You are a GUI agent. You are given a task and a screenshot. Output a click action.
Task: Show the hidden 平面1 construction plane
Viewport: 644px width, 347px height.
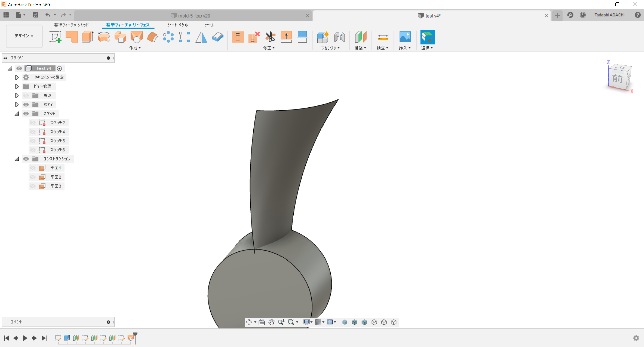[x=33, y=168]
